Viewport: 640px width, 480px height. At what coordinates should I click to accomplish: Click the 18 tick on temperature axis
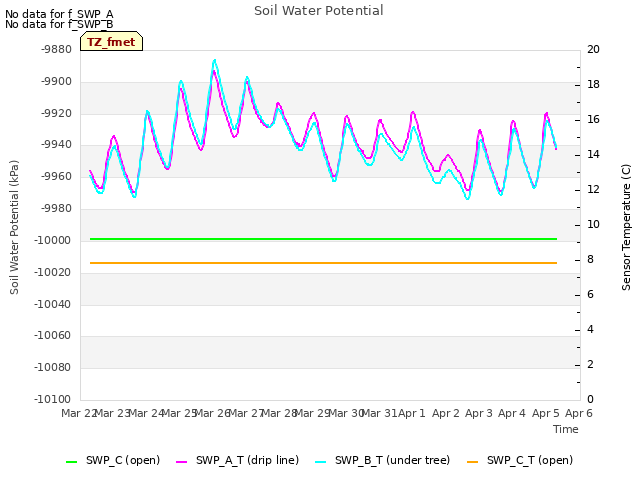(x=593, y=84)
